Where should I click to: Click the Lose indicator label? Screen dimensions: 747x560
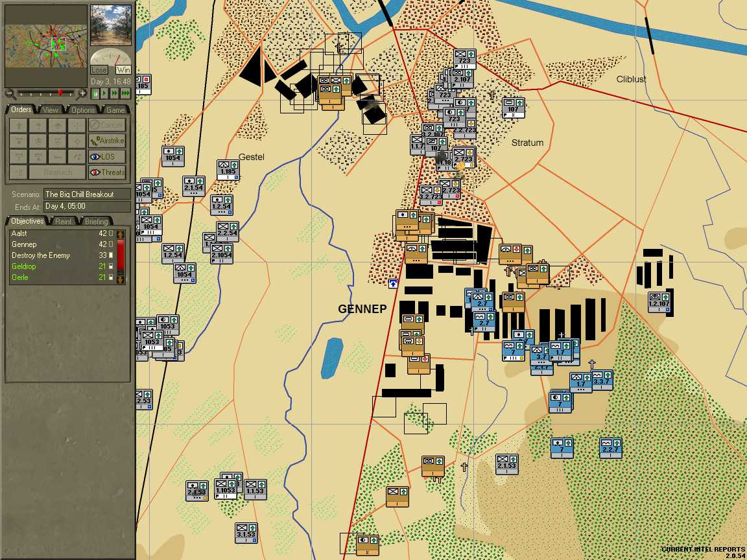(x=99, y=69)
